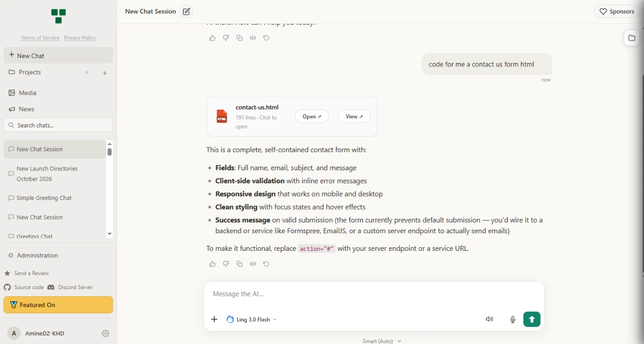This screenshot has height=344, width=644.
Task: Open the Projects menu item
Action: click(x=30, y=73)
